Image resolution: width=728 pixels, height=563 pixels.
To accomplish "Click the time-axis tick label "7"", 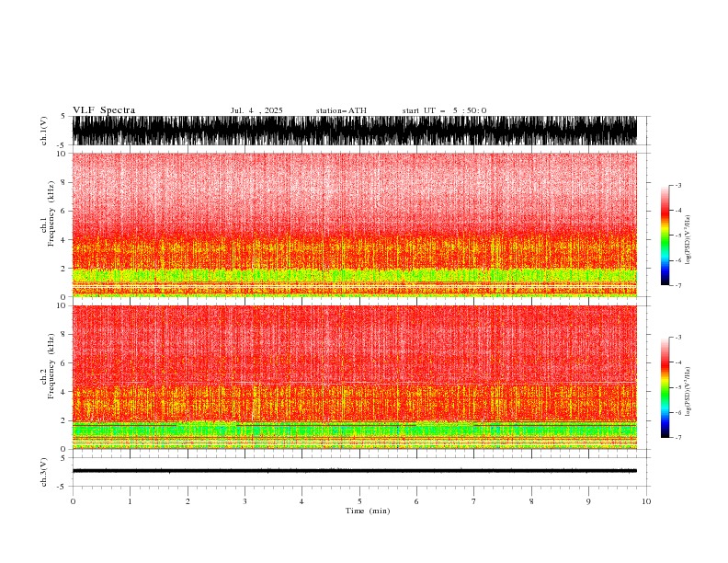I will (x=474, y=501).
